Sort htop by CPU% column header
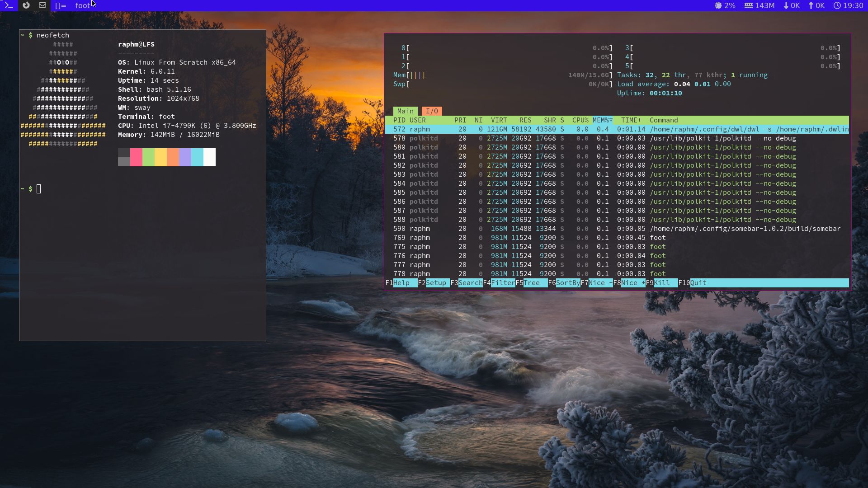The width and height of the screenshot is (868, 488). (x=580, y=120)
